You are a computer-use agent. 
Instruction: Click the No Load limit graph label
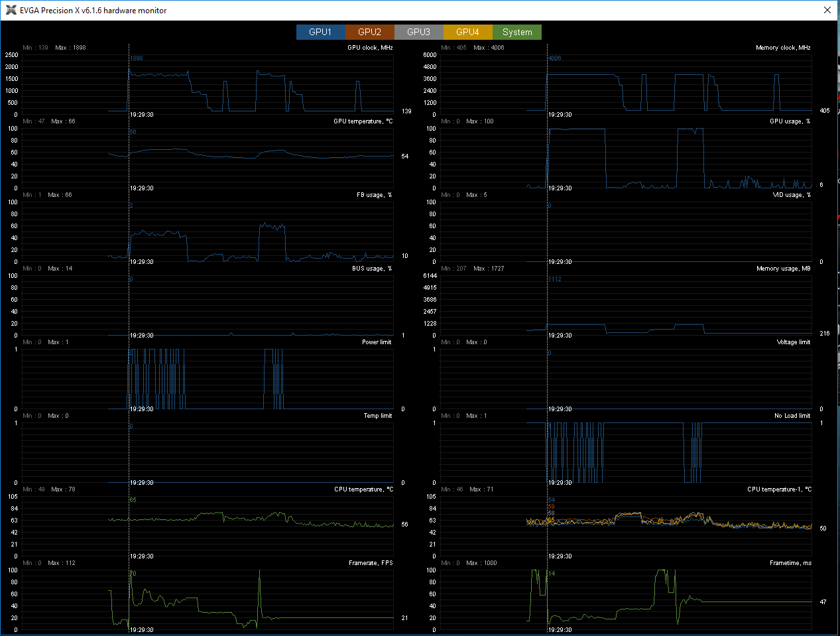click(792, 416)
